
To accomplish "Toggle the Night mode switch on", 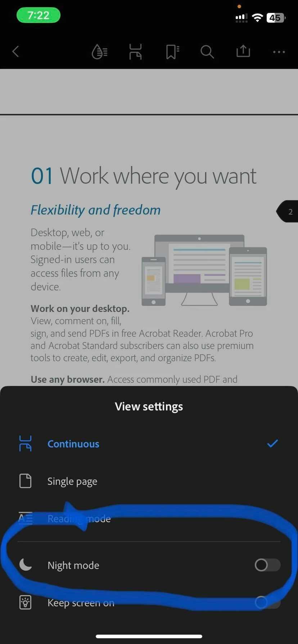I will click(267, 565).
